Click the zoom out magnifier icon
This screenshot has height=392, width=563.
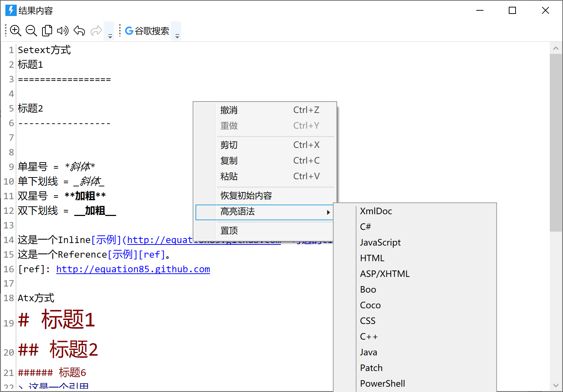coord(31,31)
